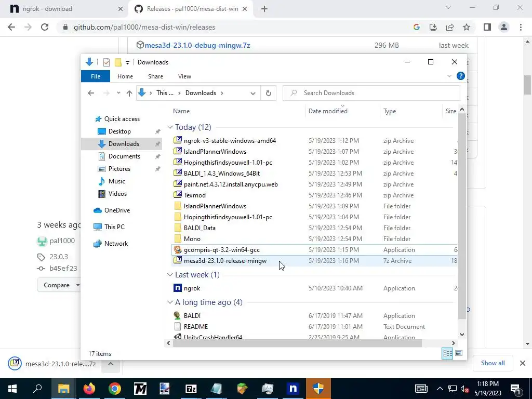Open 7-Zip from the taskbar

click(191, 389)
